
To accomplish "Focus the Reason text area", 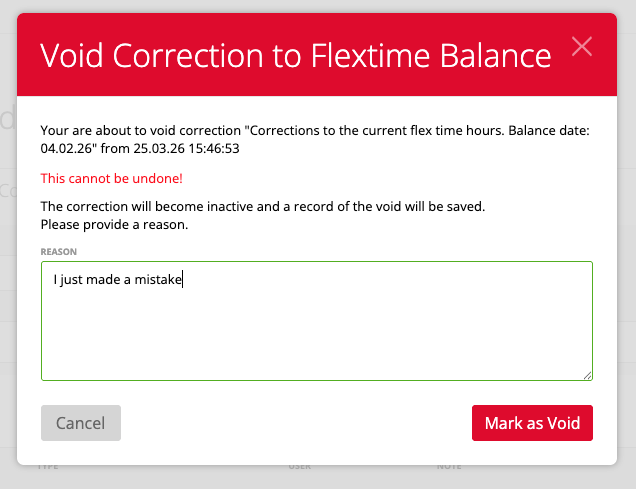I will coord(316,330).
